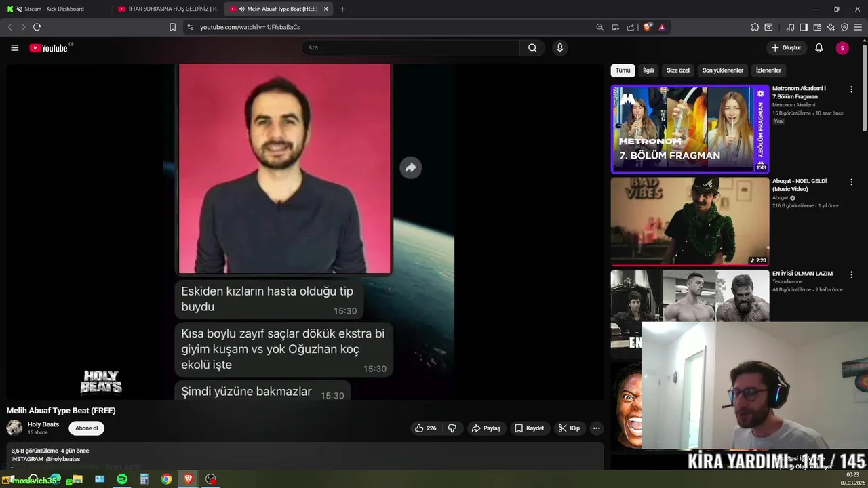Toggle the browser sidebar panel
Screen dimensions: 868x488
pos(804,27)
